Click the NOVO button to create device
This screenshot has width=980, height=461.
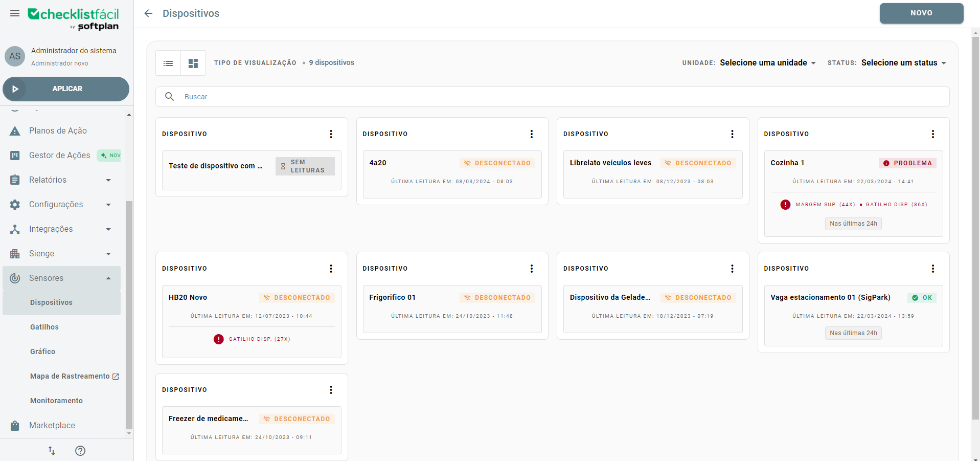[x=921, y=13]
